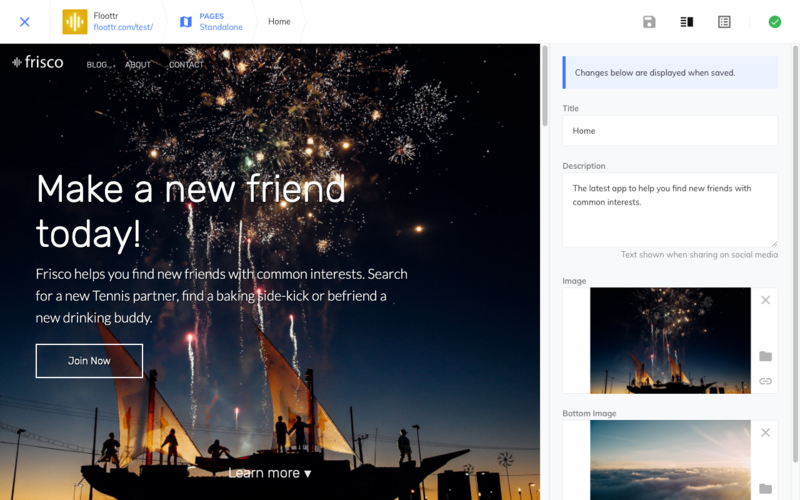Screen dimensions: 800x500
Task: Click the link icon beside Image
Action: point(765,381)
